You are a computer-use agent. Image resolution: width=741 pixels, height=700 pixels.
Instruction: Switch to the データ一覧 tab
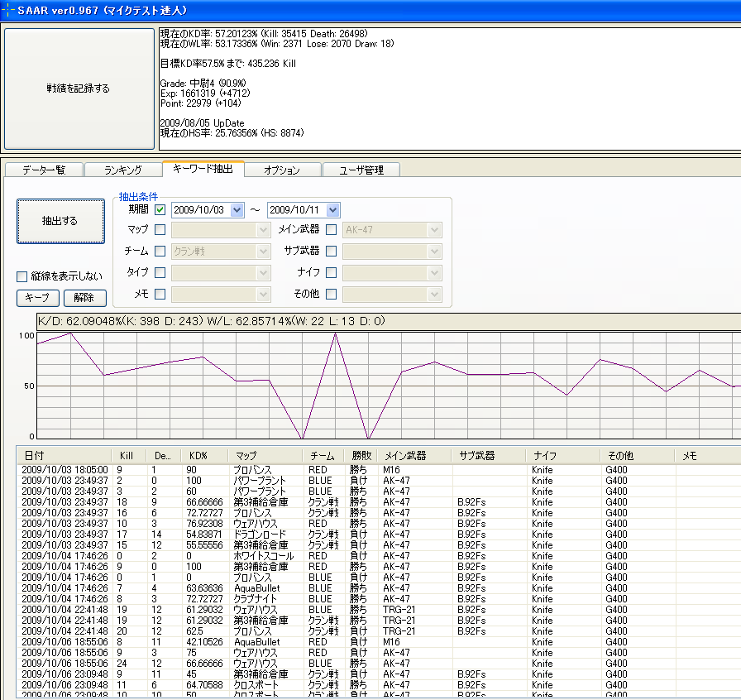coord(43,170)
